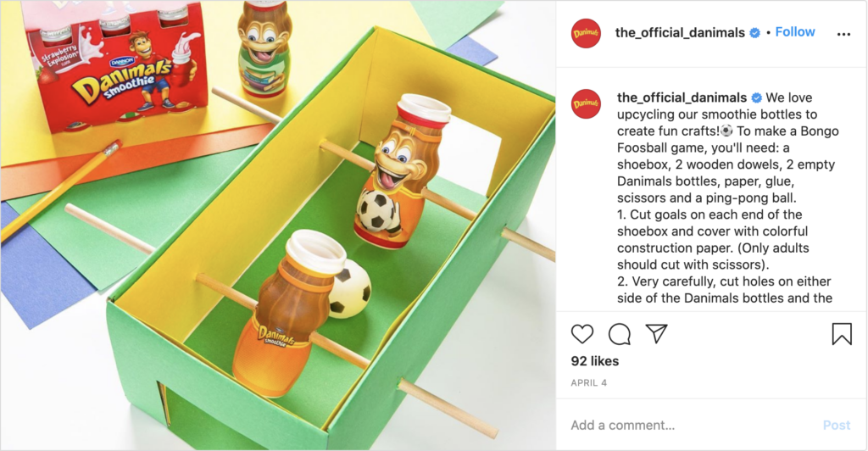Click the Danimals avatar beside the caption
868x451 pixels.
coord(586,103)
